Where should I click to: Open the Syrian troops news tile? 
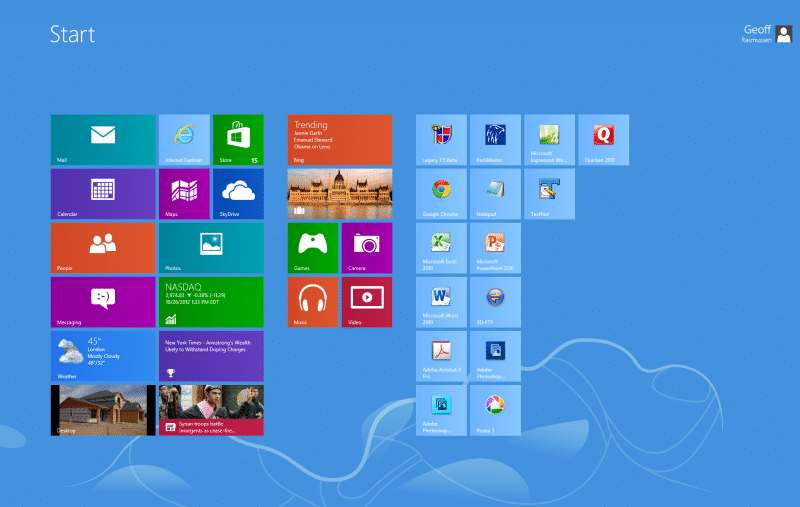tap(211, 410)
